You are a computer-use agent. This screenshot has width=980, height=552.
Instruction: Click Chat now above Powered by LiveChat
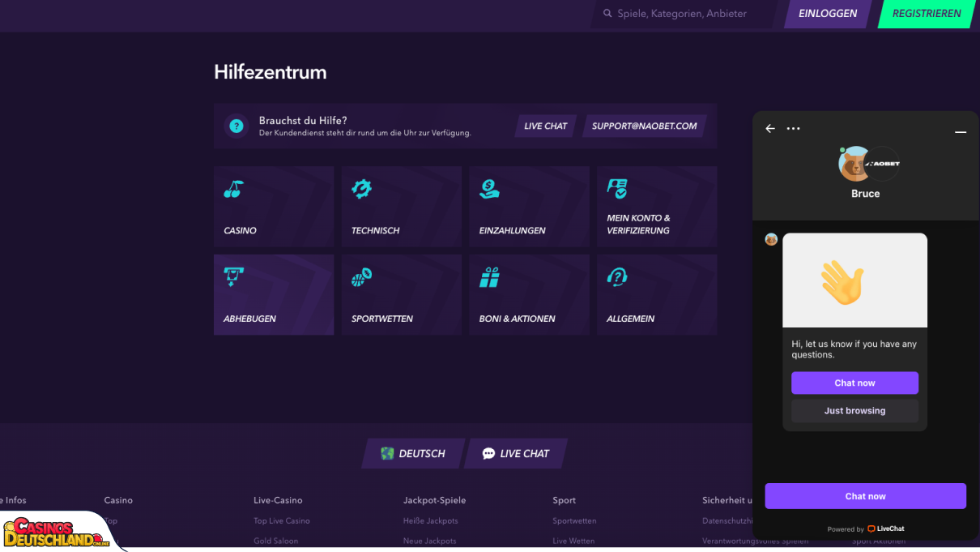tap(865, 496)
